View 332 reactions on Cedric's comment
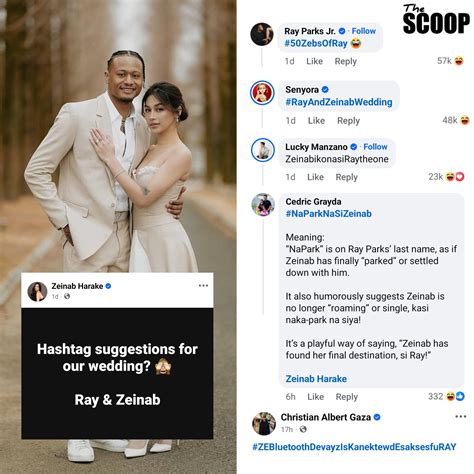 click(446, 396)
